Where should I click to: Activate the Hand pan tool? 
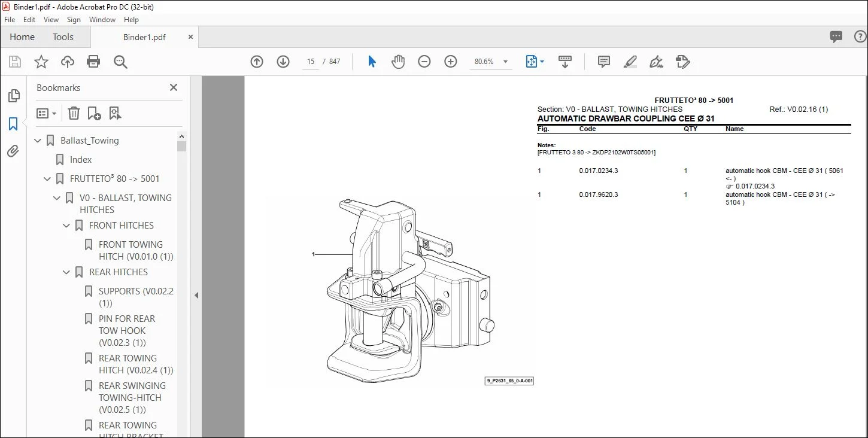tap(398, 62)
